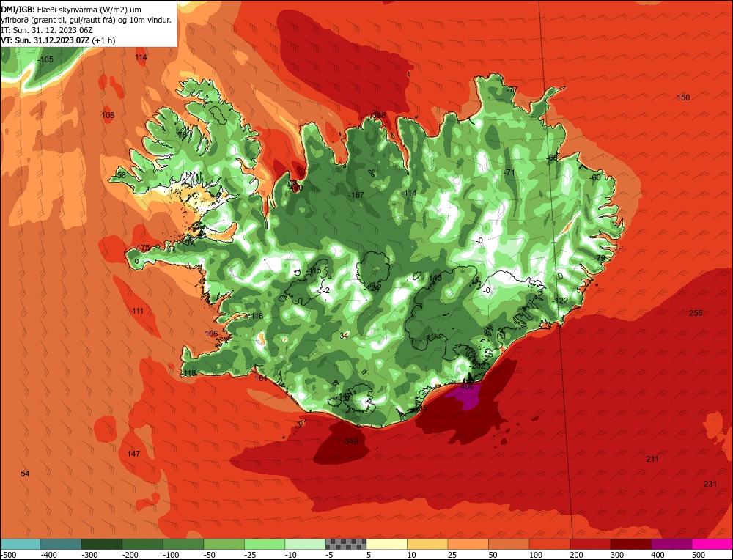Viewport: 733px width, 560px height.
Task: Click the -232 value near the southeast coast
Action: click(x=477, y=366)
